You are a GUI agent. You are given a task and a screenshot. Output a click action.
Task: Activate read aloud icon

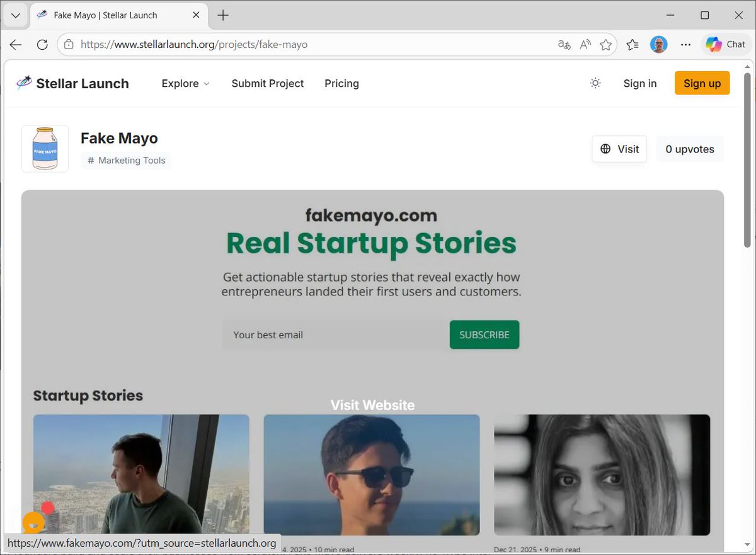pos(585,45)
